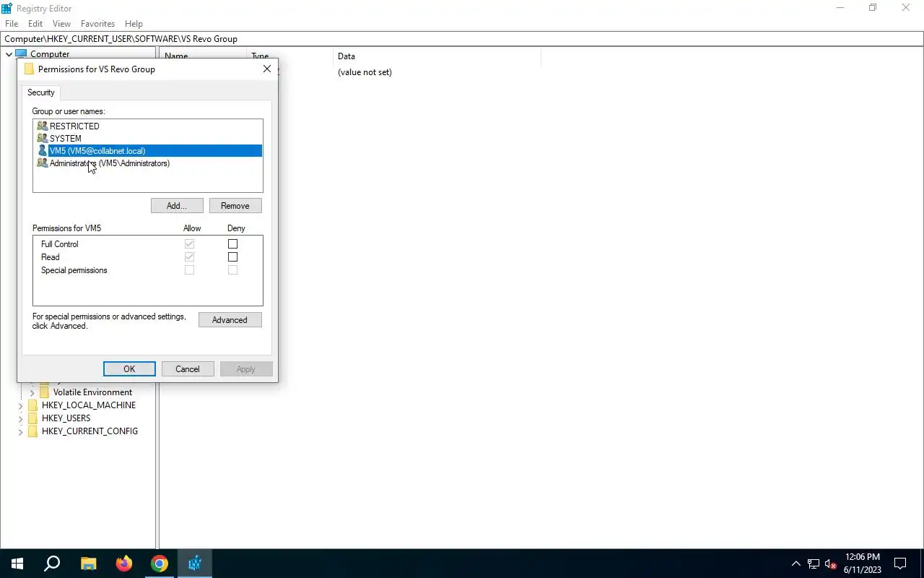Select the HKEY_USERS tree label
This screenshot has width=924, height=578.
coord(66,418)
